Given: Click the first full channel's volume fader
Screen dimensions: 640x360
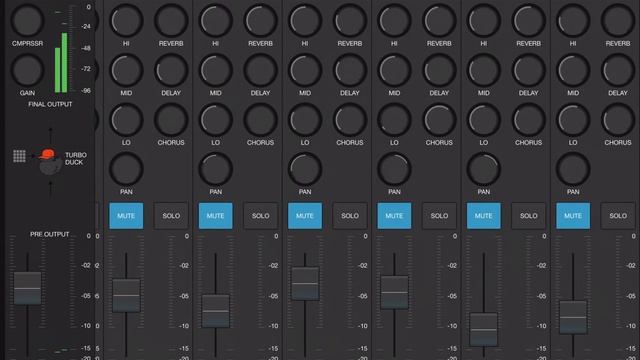Looking at the screenshot, I should tap(126, 296).
